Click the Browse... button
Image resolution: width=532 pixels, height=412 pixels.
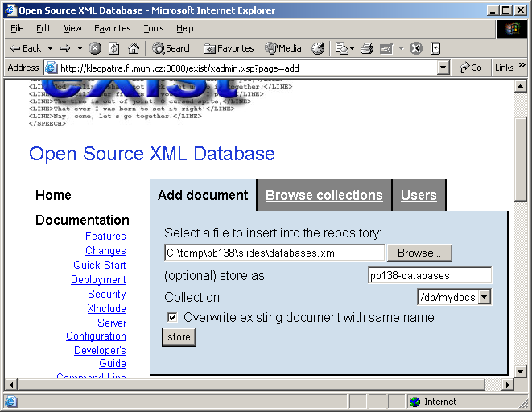419,253
